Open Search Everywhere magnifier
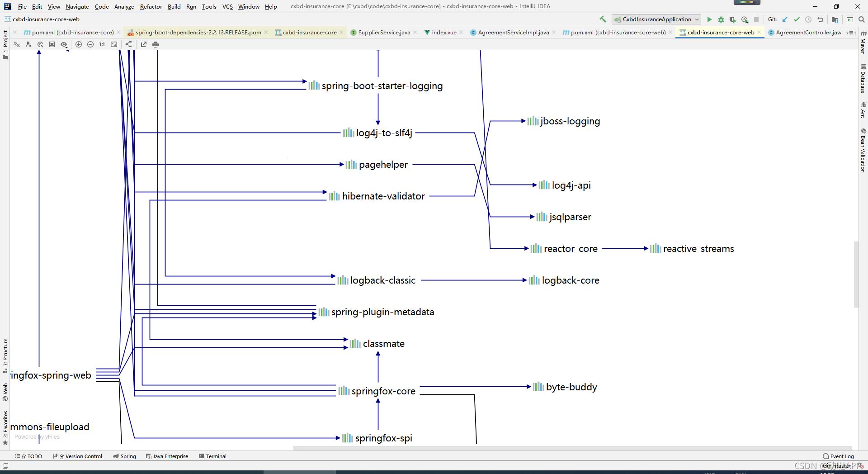The image size is (868, 474). pos(862,19)
